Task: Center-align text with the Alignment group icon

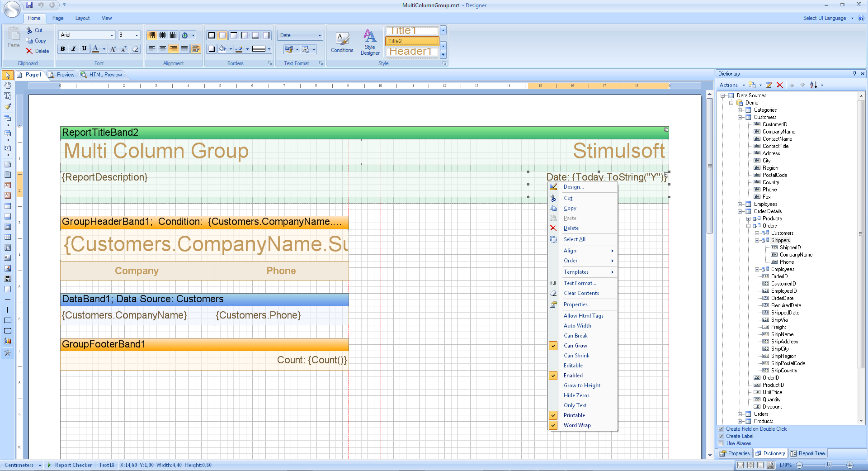Action: [163, 49]
